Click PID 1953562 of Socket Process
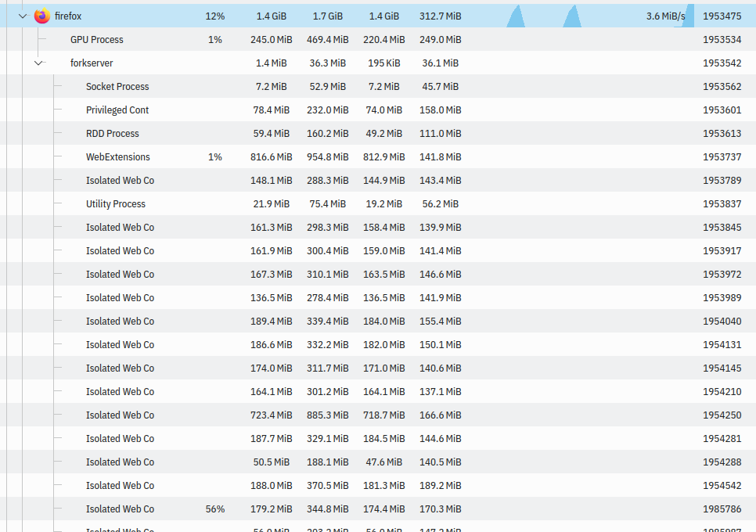Image resolution: width=756 pixels, height=532 pixels. pyautogui.click(x=722, y=86)
